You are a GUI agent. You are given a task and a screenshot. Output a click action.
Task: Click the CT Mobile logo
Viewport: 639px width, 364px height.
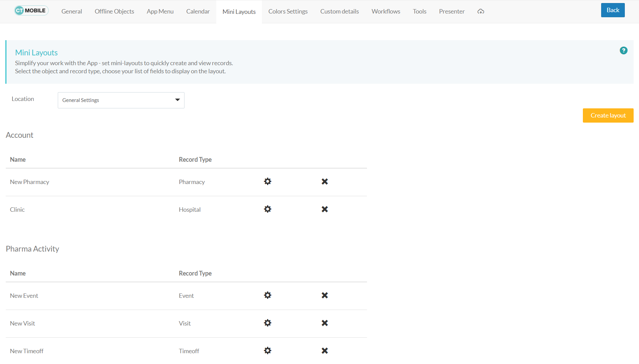pyautogui.click(x=31, y=10)
